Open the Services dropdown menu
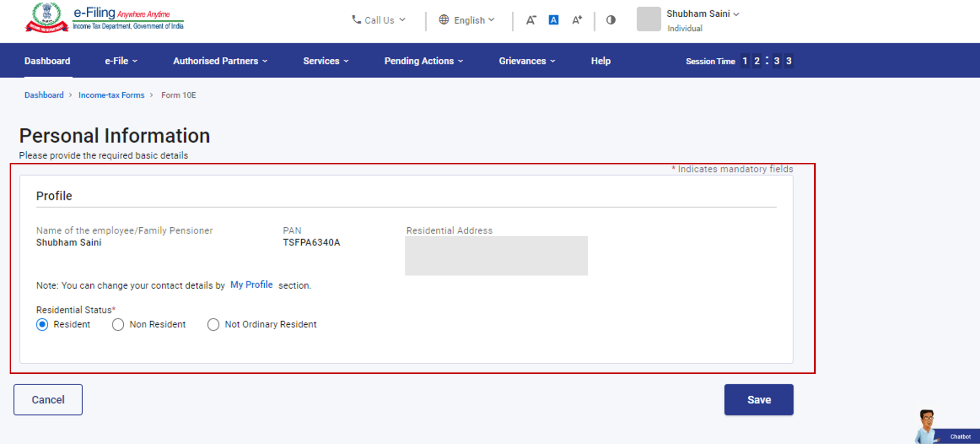 point(326,61)
